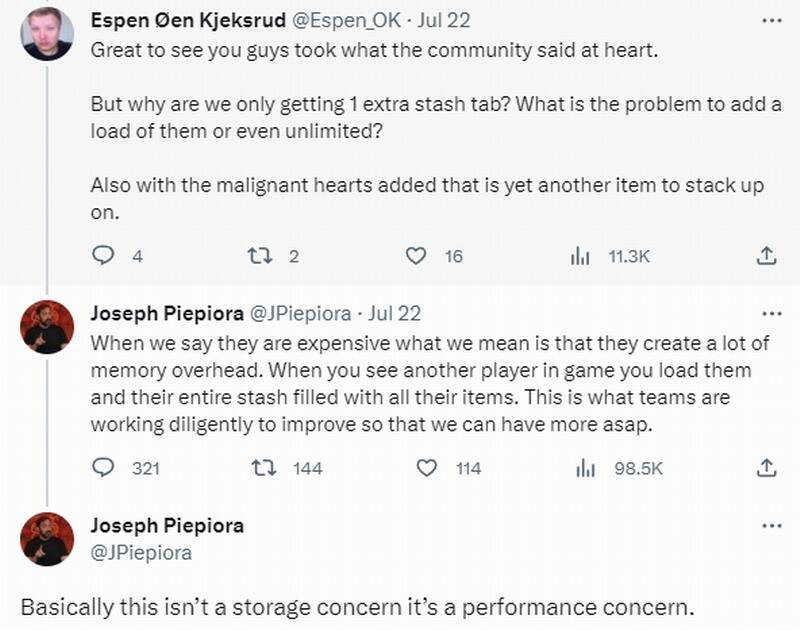Share Joseph Piepiora's memory overhead tweet

click(766, 468)
